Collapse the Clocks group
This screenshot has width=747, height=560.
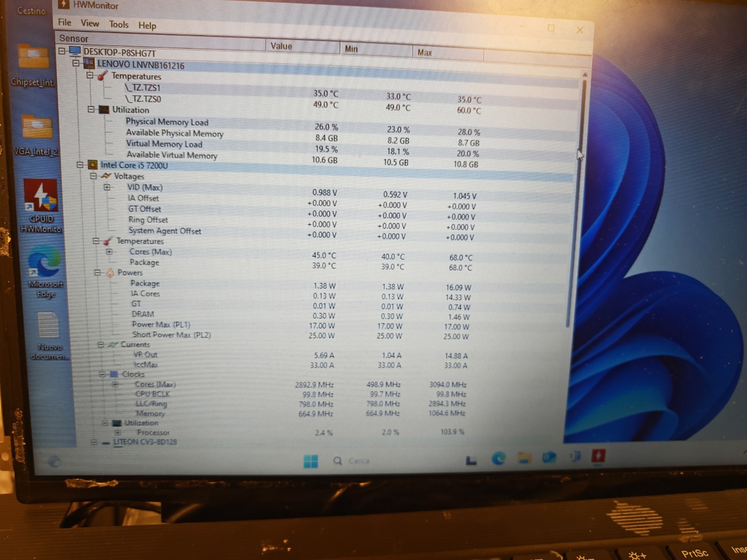102,374
